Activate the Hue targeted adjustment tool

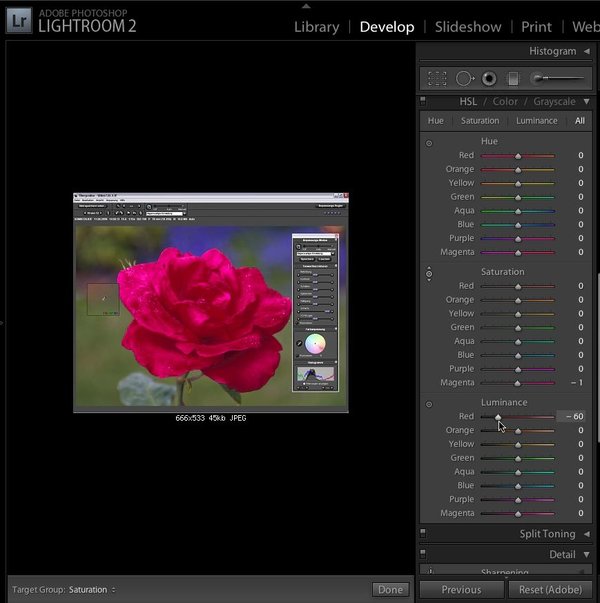[x=429, y=143]
